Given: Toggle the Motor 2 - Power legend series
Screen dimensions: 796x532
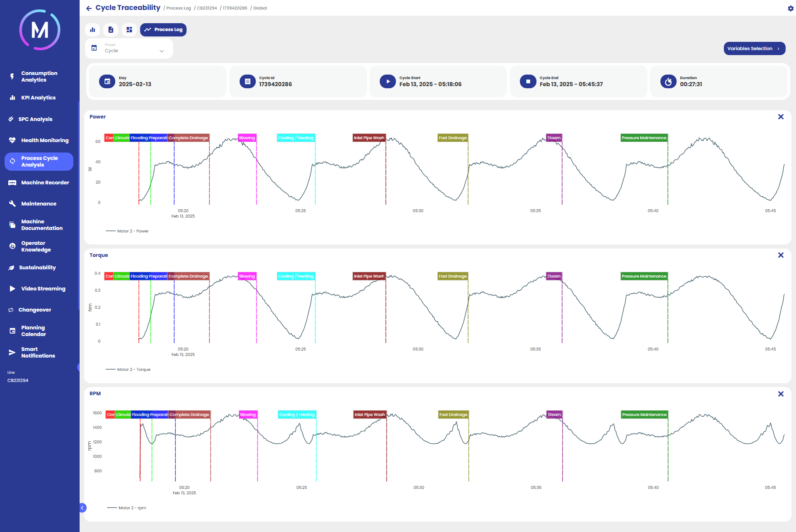Looking at the screenshot, I should pos(132,231).
